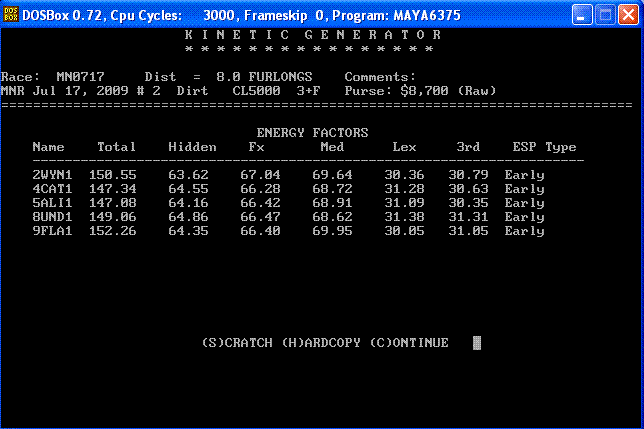Minimize the DOSBox window

[x=582, y=15]
